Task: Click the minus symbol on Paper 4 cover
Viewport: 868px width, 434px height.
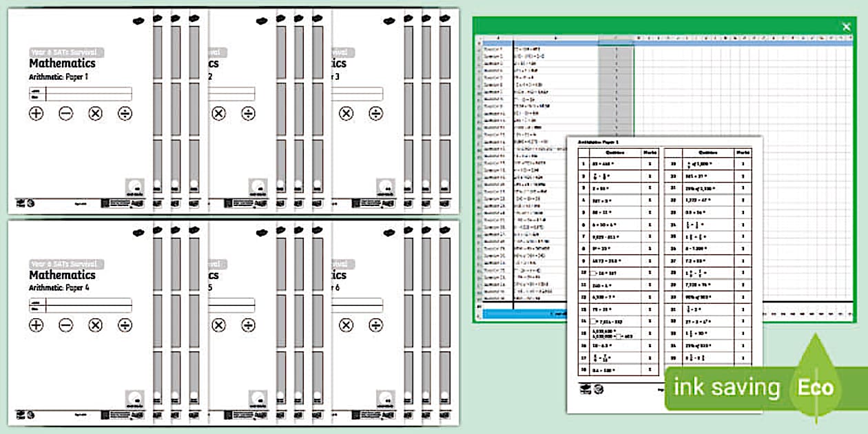Action: (66, 325)
